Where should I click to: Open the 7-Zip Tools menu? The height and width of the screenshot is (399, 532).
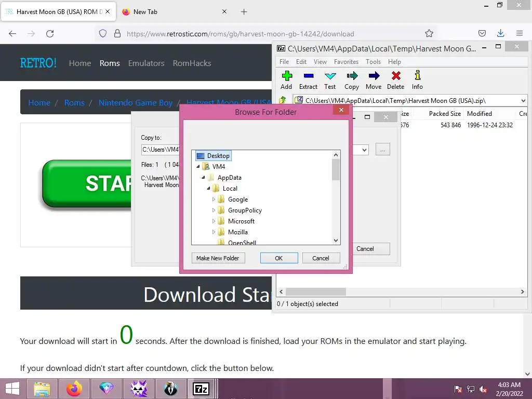373,62
